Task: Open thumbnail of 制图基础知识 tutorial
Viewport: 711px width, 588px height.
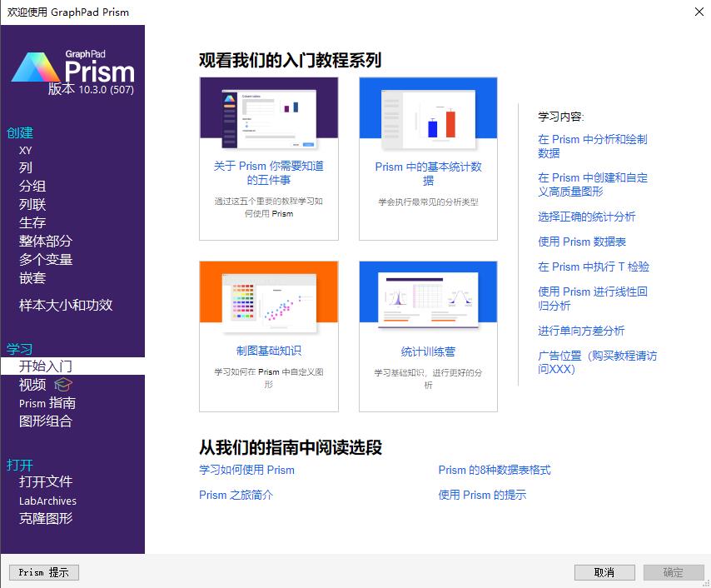Action: coord(269,298)
